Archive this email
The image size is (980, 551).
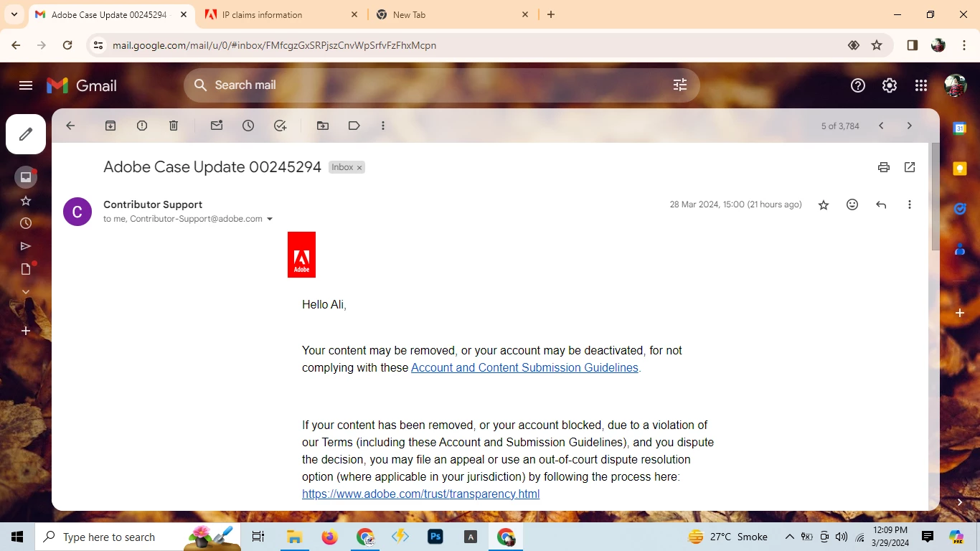pos(110,126)
